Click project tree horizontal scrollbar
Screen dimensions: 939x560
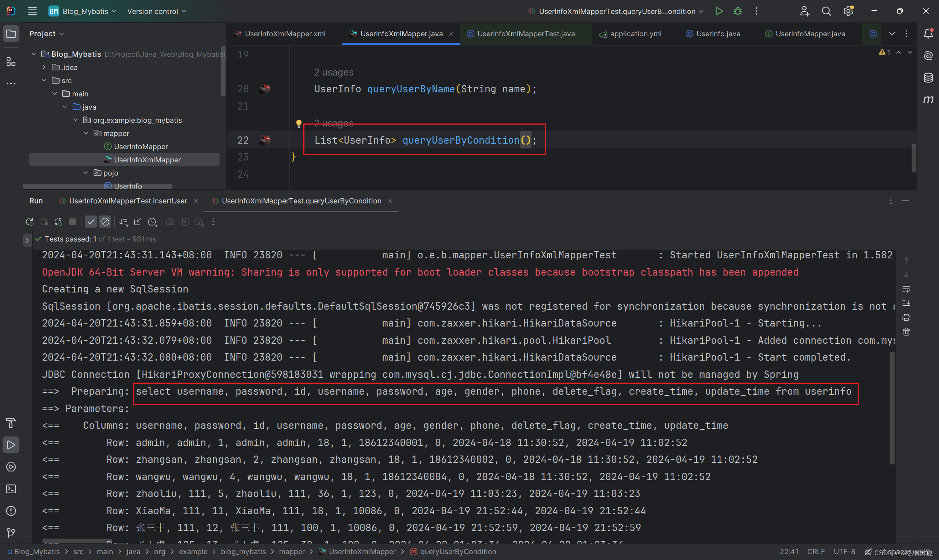point(98,187)
